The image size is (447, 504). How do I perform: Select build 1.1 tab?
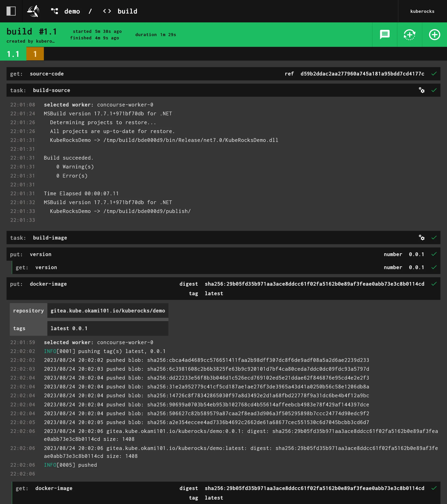pyautogui.click(x=13, y=54)
